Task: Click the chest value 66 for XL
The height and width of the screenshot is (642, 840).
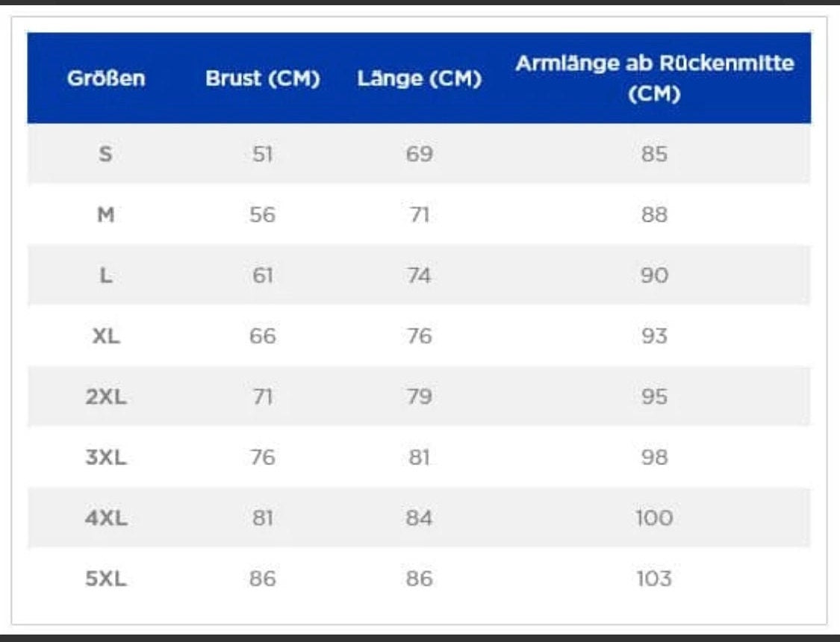Action: [263, 336]
